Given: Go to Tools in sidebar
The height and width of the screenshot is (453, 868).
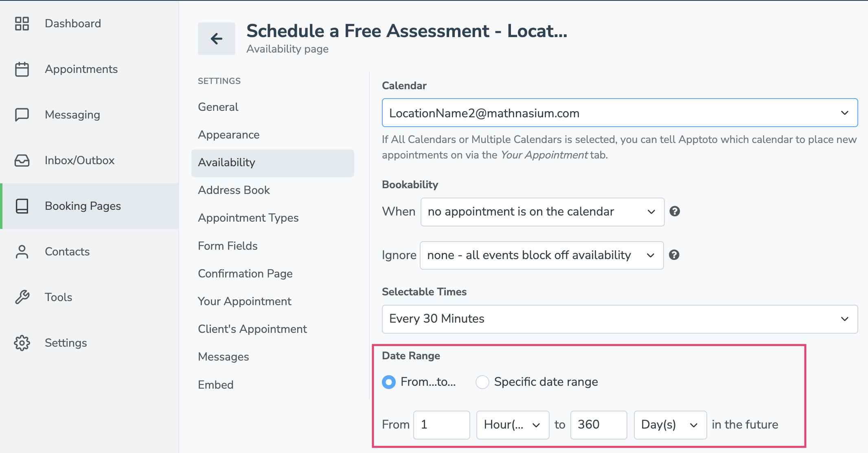Looking at the screenshot, I should pyautogui.click(x=89, y=297).
